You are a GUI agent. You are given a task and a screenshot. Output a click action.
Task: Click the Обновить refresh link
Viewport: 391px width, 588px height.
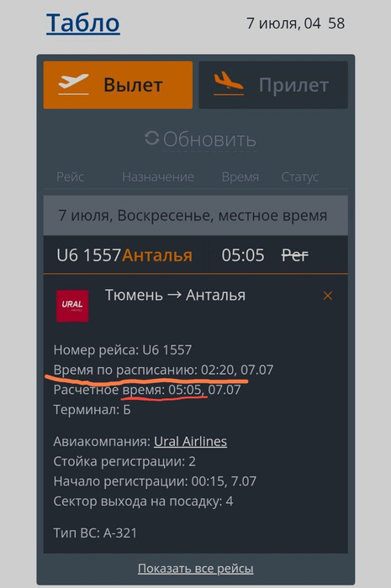pyautogui.click(x=209, y=139)
